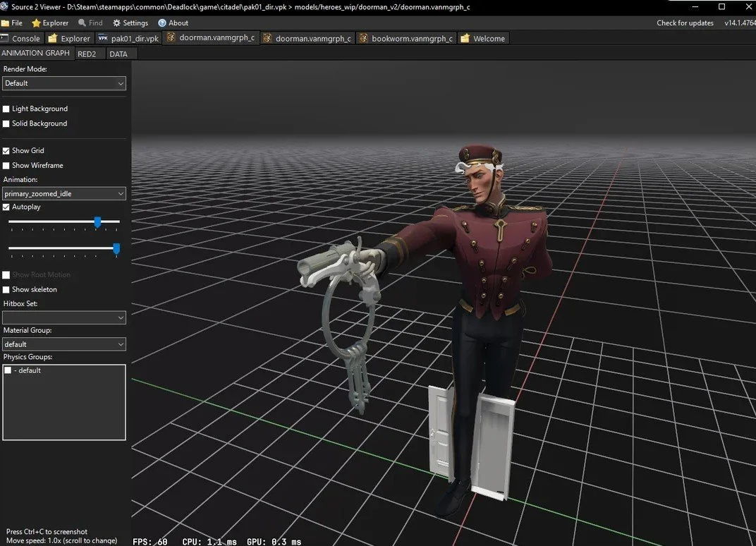Image resolution: width=756 pixels, height=546 pixels.
Task: Click the Welcome tab folder icon
Action: 465,38
